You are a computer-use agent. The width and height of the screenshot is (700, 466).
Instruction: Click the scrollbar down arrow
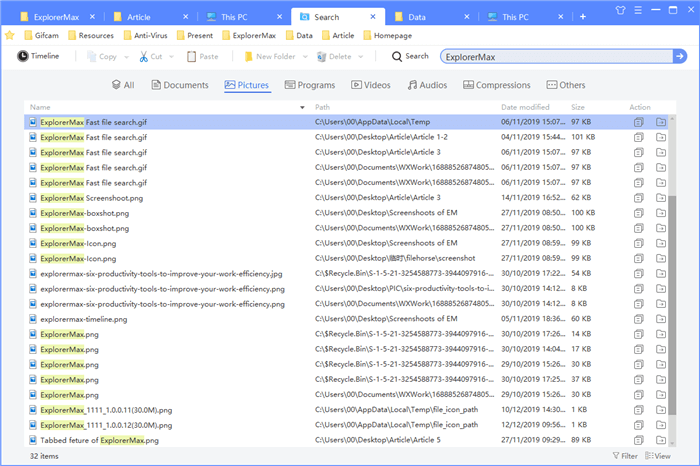tap(672, 443)
